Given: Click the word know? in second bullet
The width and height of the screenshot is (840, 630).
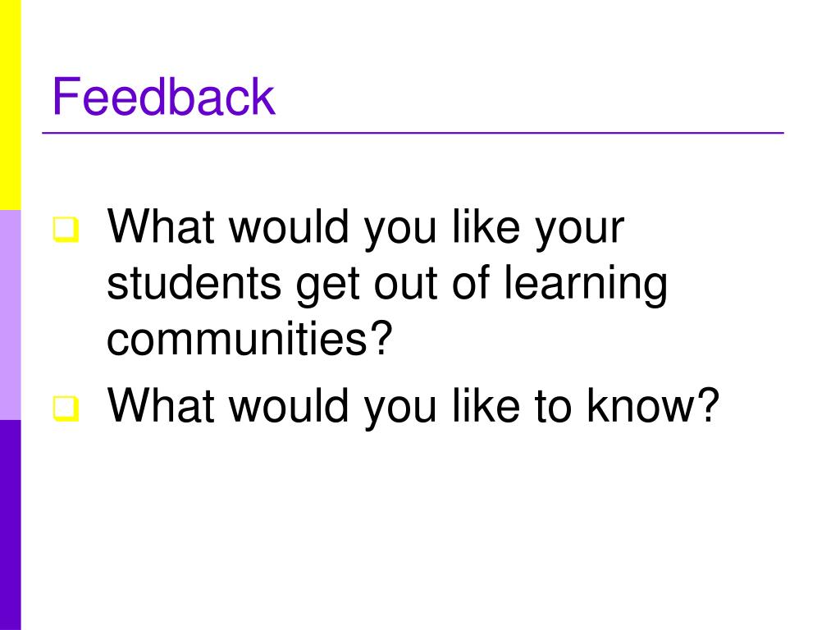Looking at the screenshot, I should click(x=653, y=405).
